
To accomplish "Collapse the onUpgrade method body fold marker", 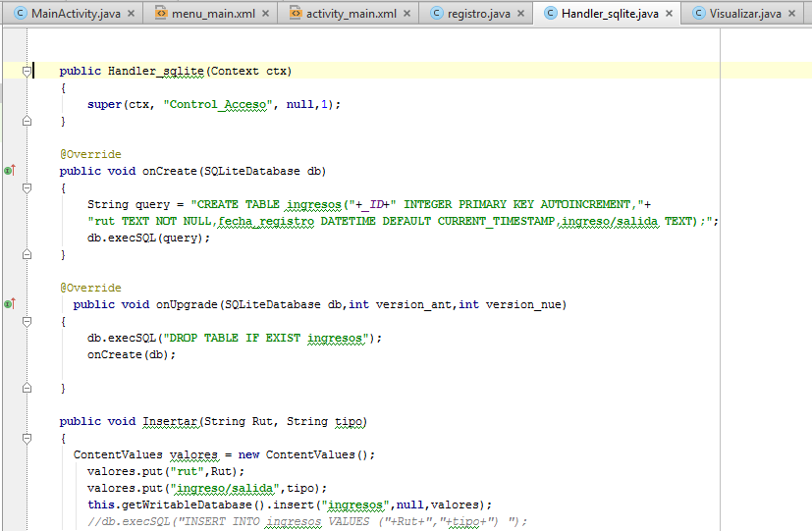I will [27, 321].
